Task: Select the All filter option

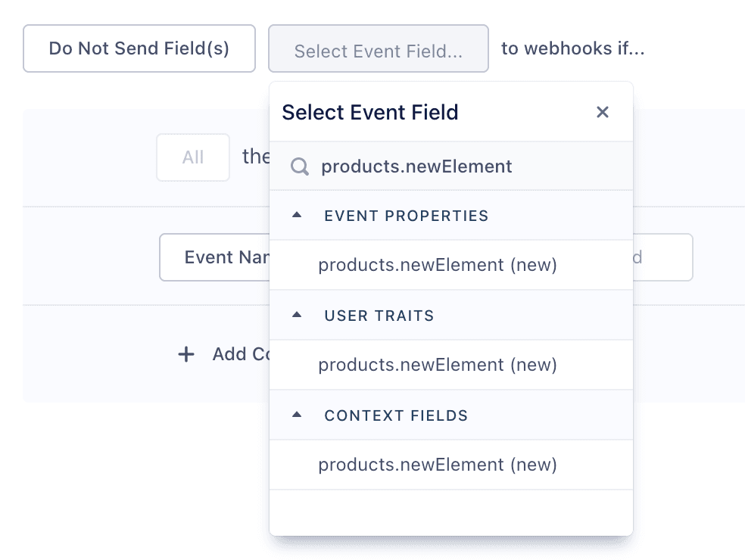Action: point(192,157)
